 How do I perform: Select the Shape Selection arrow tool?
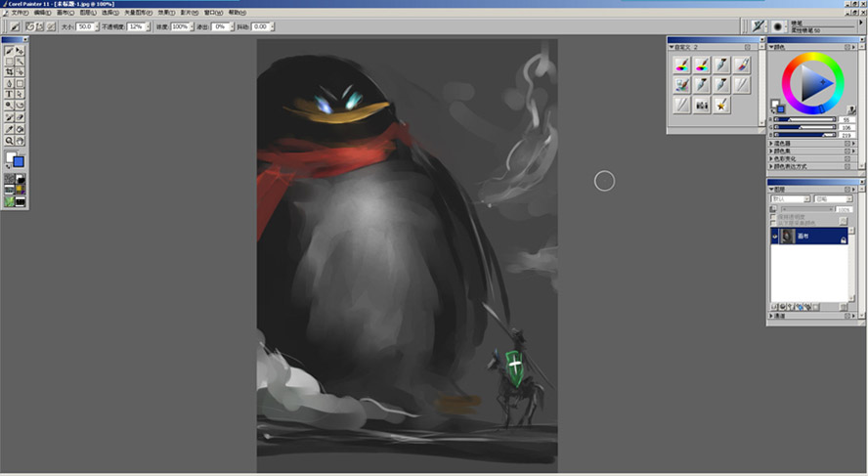pyautogui.click(x=20, y=94)
